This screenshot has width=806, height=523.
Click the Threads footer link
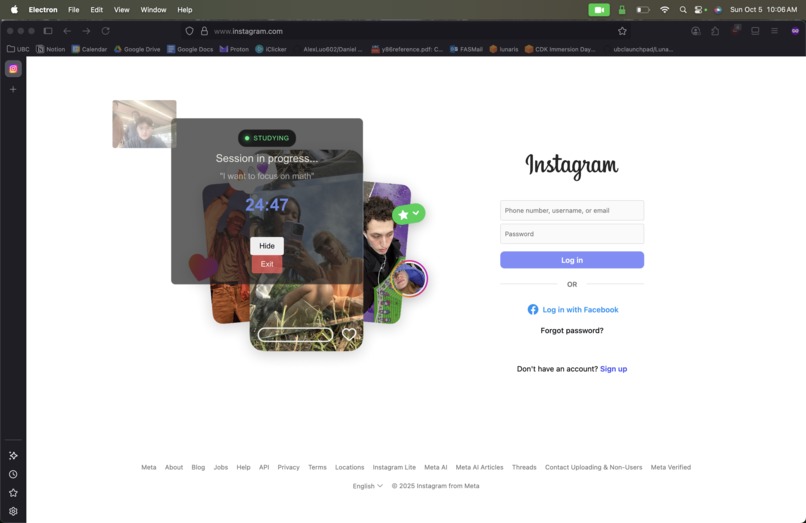point(524,467)
